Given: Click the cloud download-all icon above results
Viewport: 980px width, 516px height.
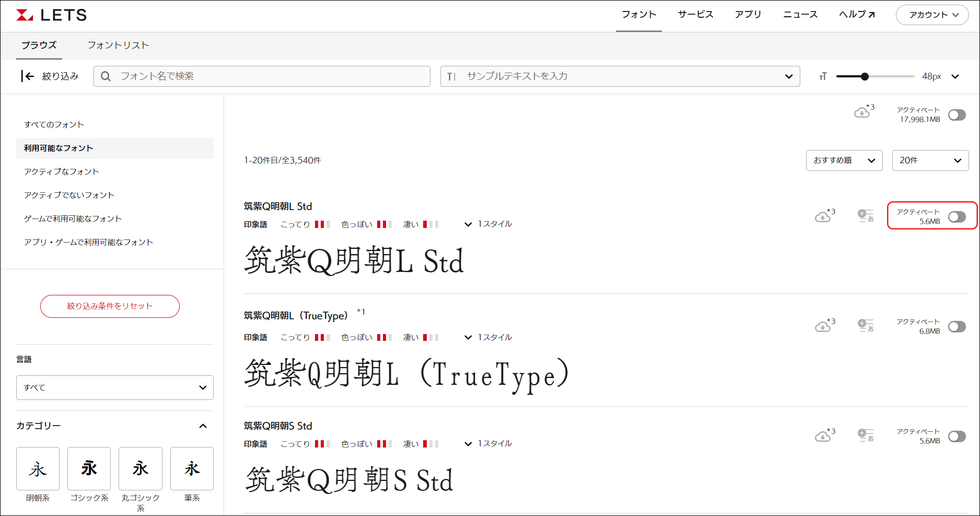Looking at the screenshot, I should coord(862,112).
